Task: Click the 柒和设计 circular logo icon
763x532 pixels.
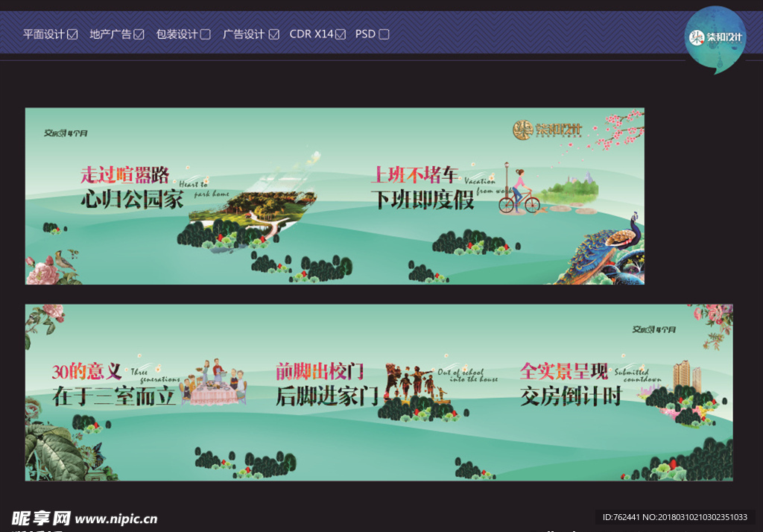Action: pos(715,35)
